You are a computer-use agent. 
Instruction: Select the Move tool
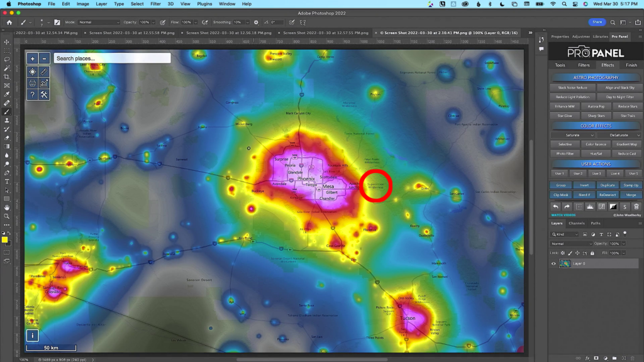click(6, 42)
